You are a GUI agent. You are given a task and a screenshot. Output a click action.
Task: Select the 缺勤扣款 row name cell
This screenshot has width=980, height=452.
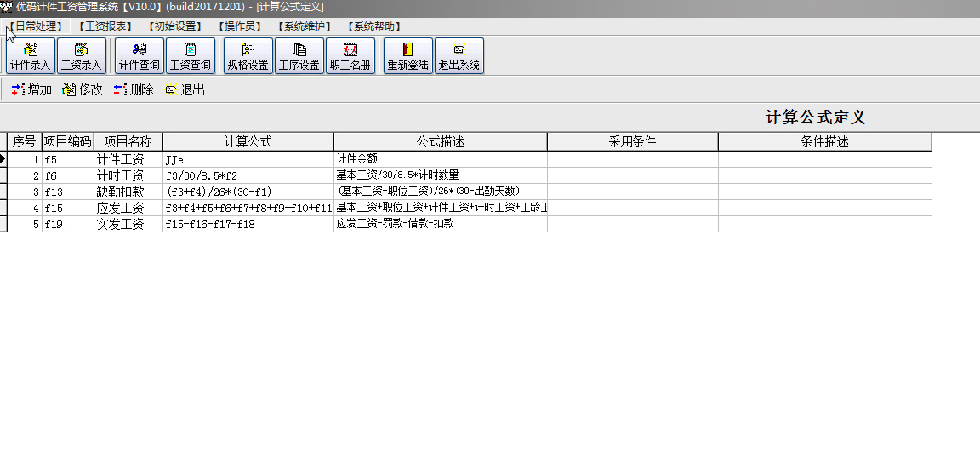[x=128, y=192]
